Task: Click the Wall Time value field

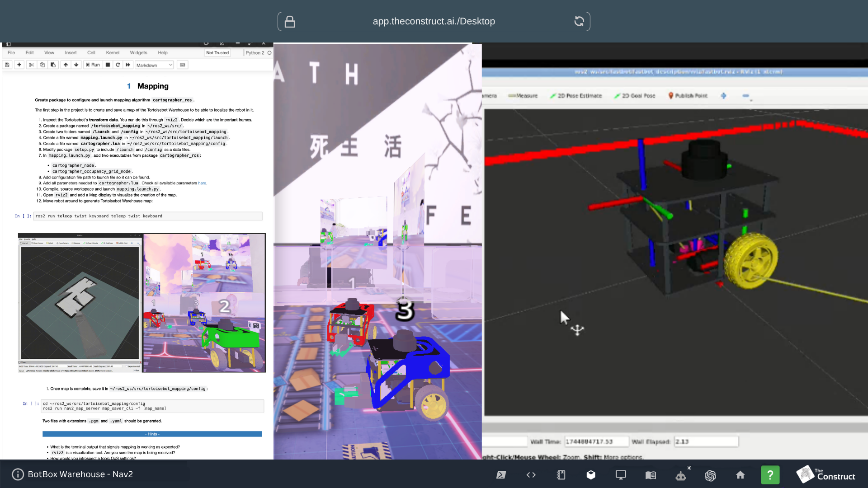Action: click(x=596, y=442)
